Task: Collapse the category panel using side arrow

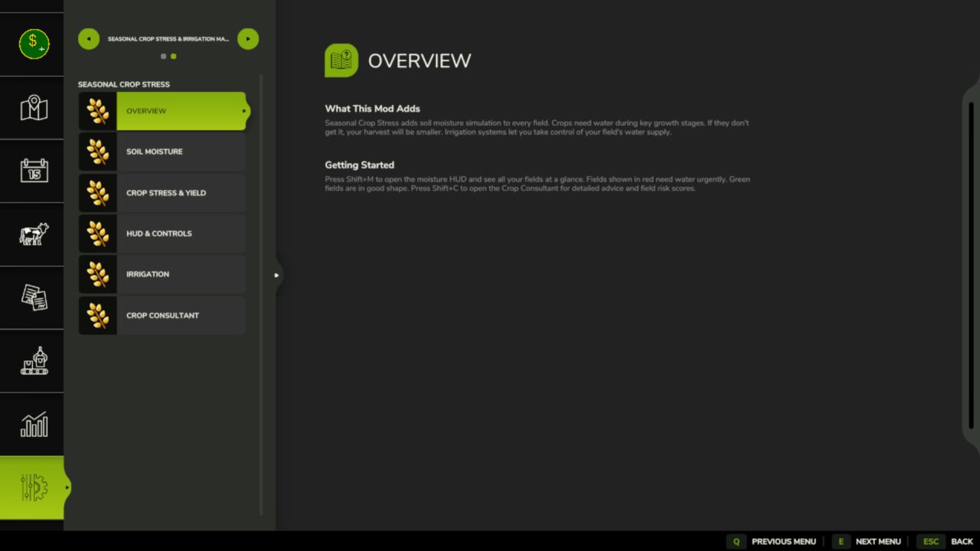Action: [277, 275]
